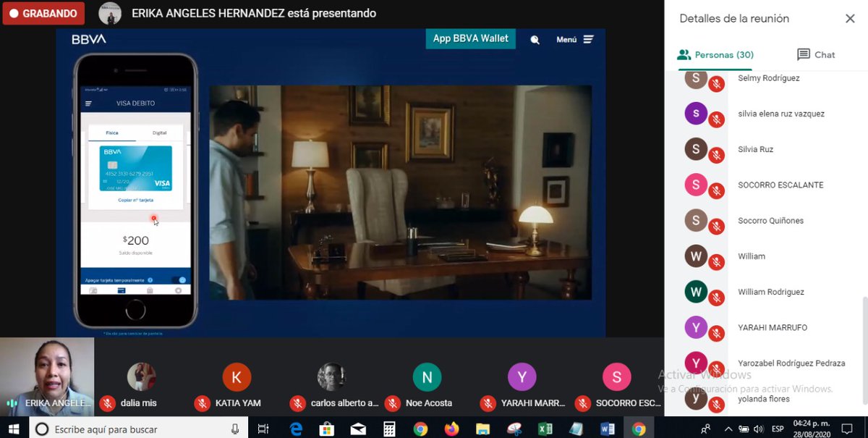Image resolution: width=868 pixels, height=438 pixels.
Task: Click Erika Angeles video tile
Action: tap(47, 376)
